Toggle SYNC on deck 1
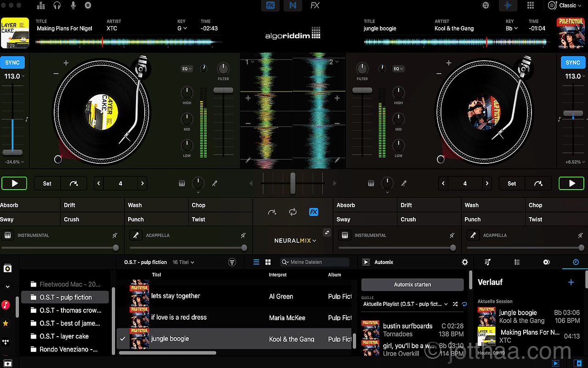Viewport: 588px width, 368px height. tap(12, 63)
